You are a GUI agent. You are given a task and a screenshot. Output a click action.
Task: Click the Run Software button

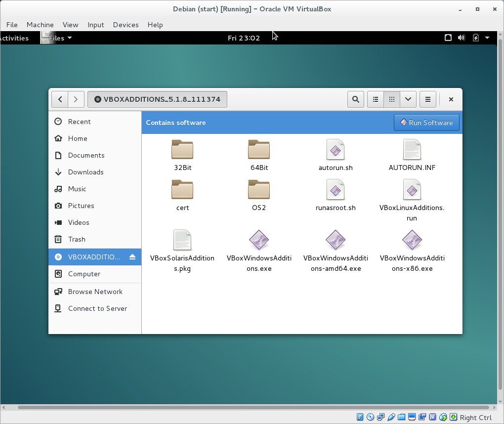point(426,123)
